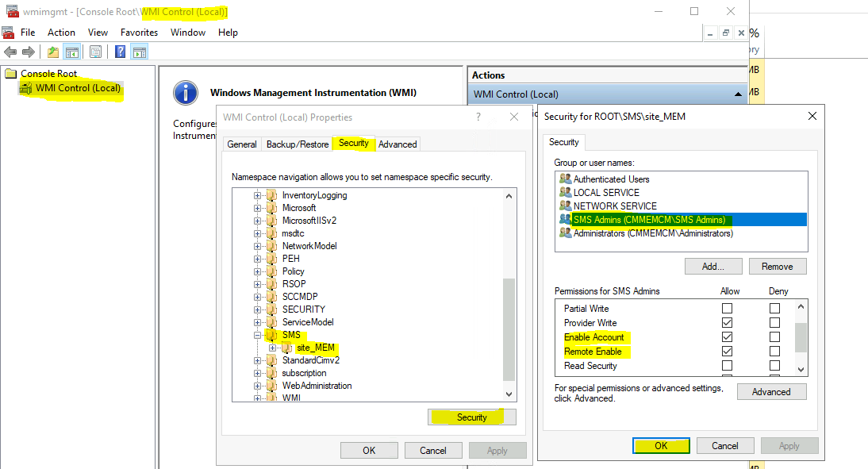Collapse the SMS namespace node

pos(256,335)
